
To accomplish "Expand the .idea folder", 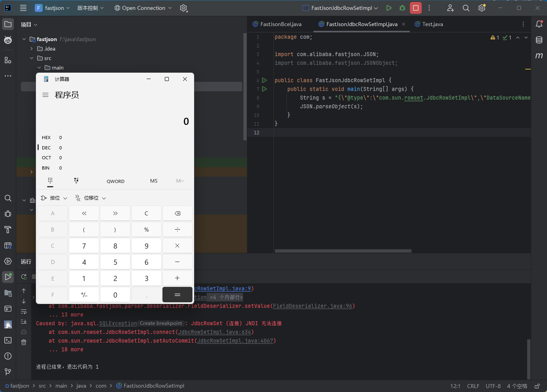I will (32, 49).
